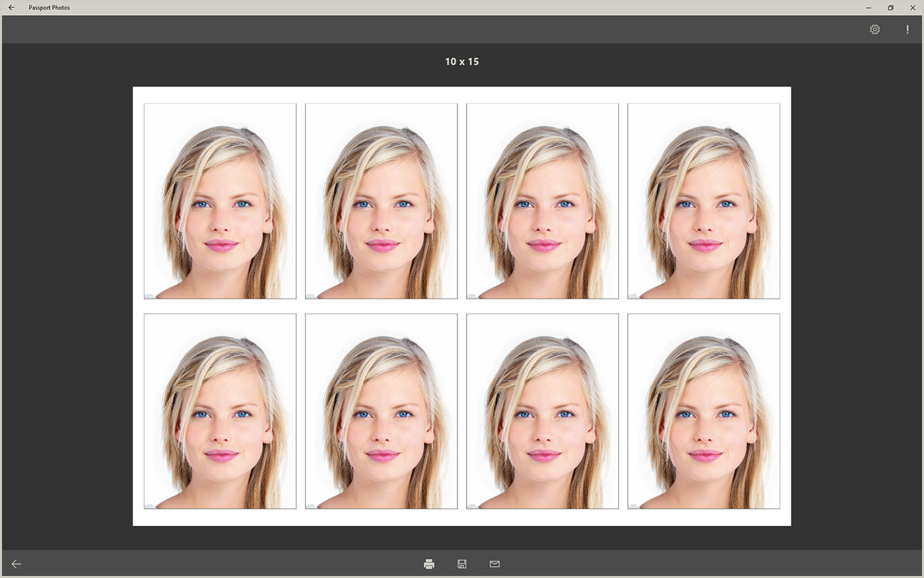This screenshot has width=924, height=578.
Task: Select the second photo in the top row
Action: [x=381, y=201]
